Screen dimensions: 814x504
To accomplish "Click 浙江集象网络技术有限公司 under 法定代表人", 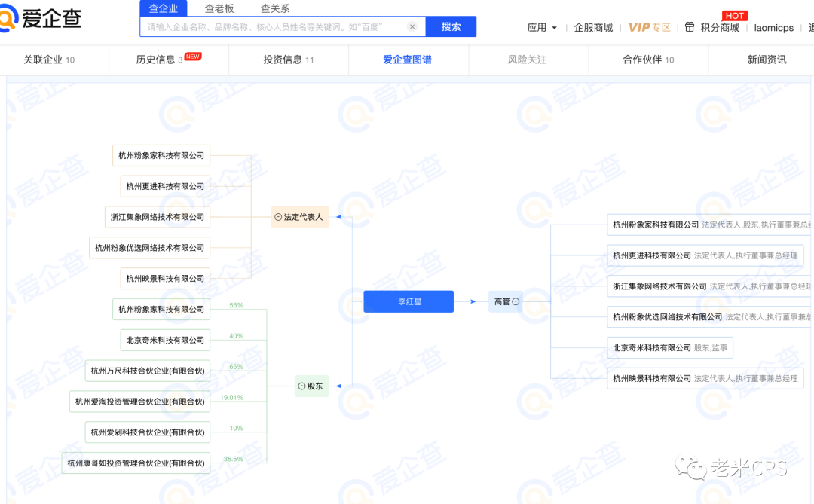I will coord(158,217).
